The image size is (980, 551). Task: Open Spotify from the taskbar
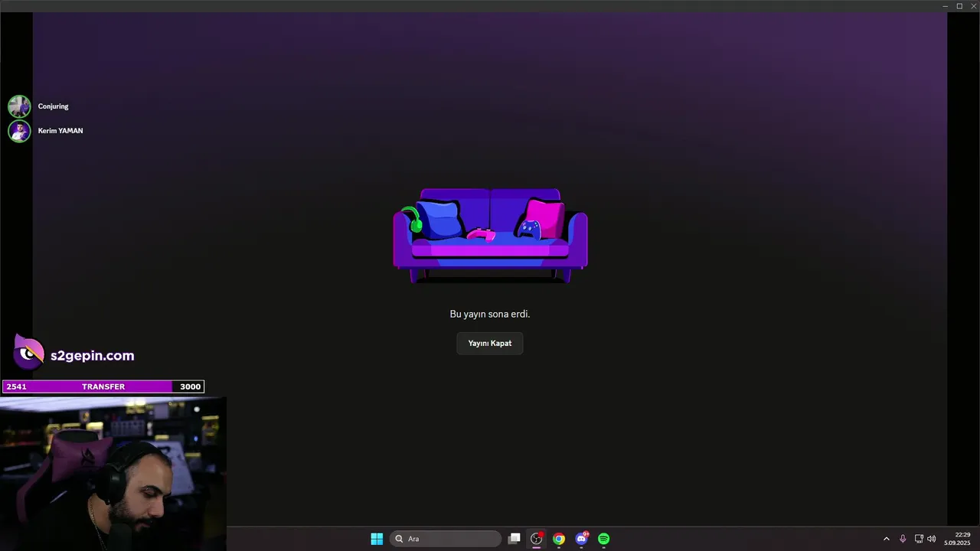pyautogui.click(x=604, y=539)
